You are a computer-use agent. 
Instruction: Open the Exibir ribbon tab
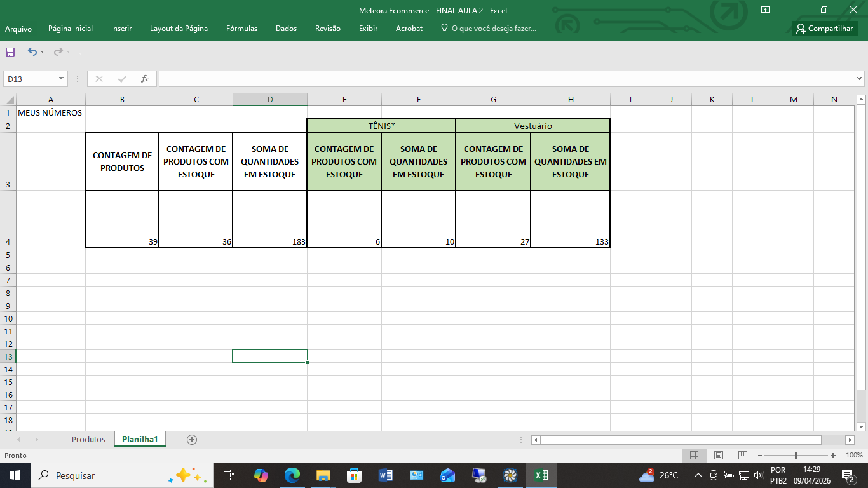(x=368, y=29)
